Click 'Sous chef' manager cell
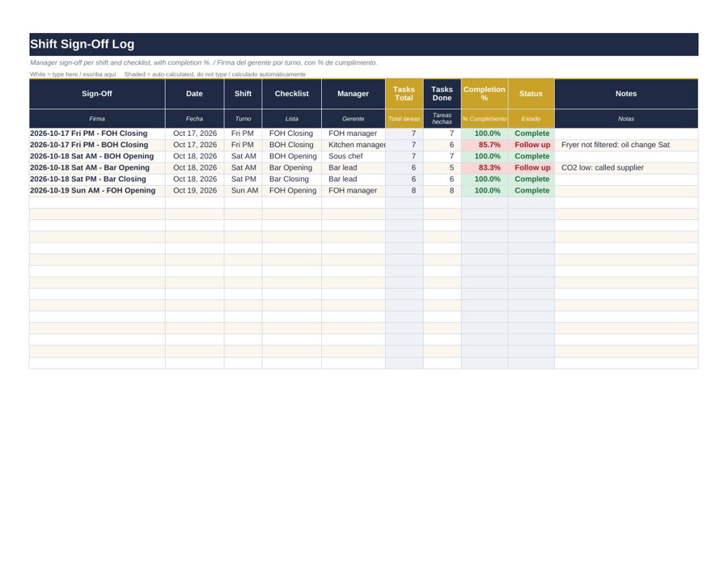728x562 pixels. pyautogui.click(x=353, y=156)
